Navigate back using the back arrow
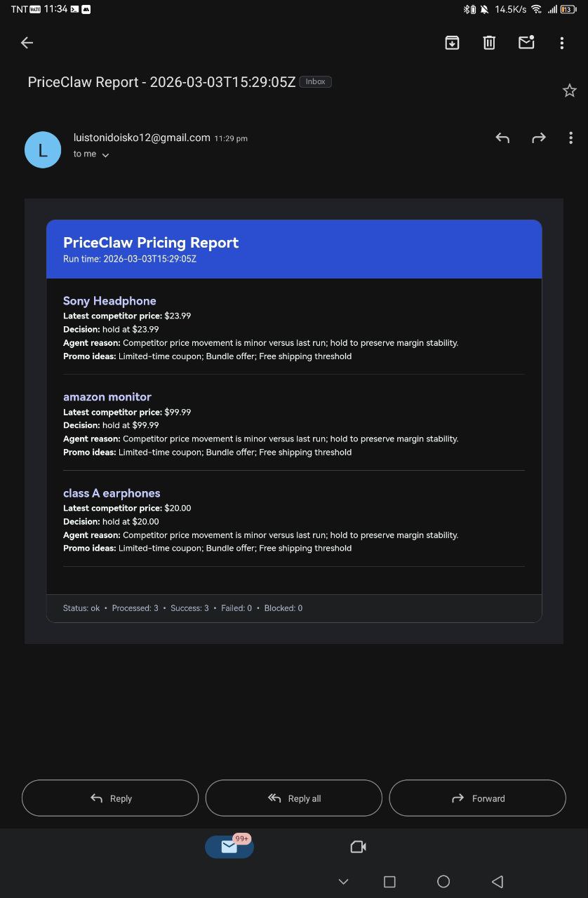This screenshot has width=588, height=898. tap(27, 43)
